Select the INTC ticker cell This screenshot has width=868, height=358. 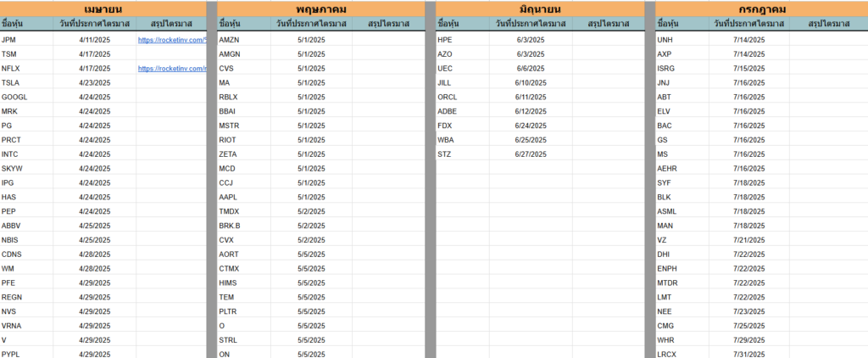click(26, 154)
